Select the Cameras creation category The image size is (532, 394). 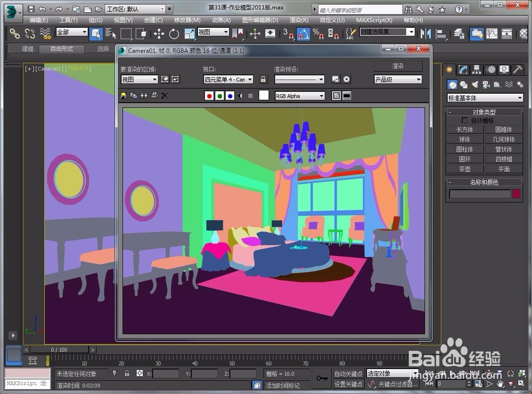tap(486, 85)
